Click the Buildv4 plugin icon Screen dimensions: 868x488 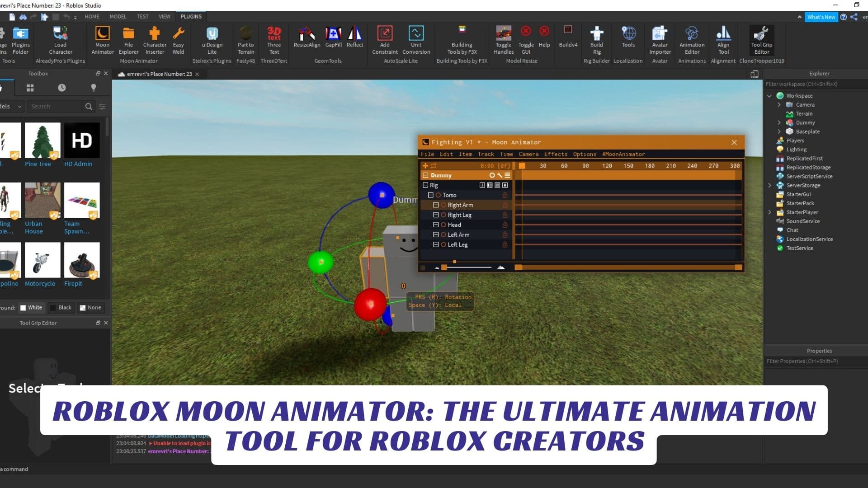pos(568,37)
